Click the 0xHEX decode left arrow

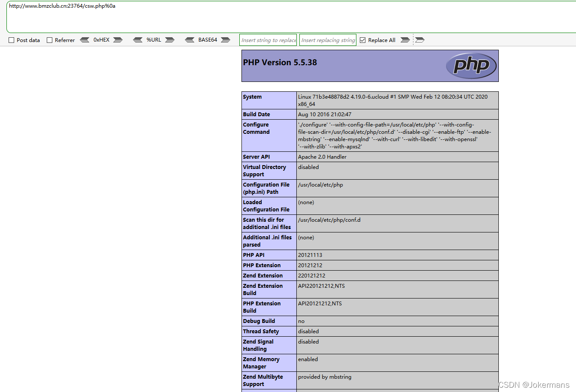(85, 40)
